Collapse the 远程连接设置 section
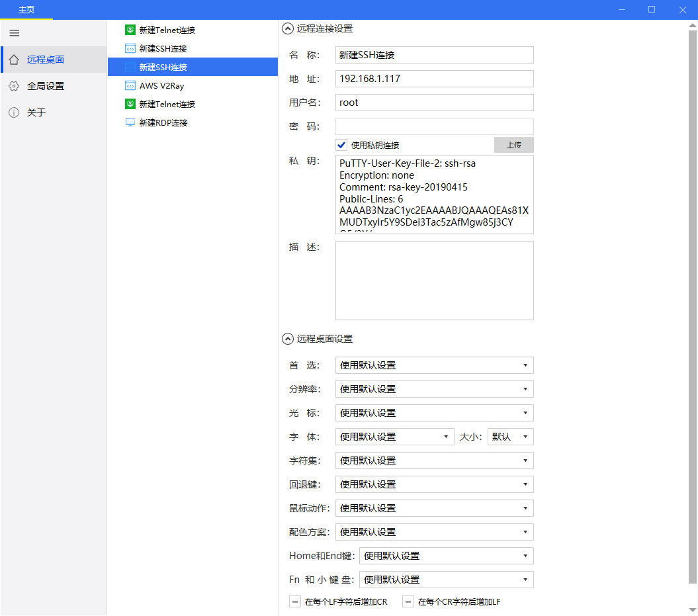Image resolution: width=698 pixels, height=616 pixels. coord(287,28)
